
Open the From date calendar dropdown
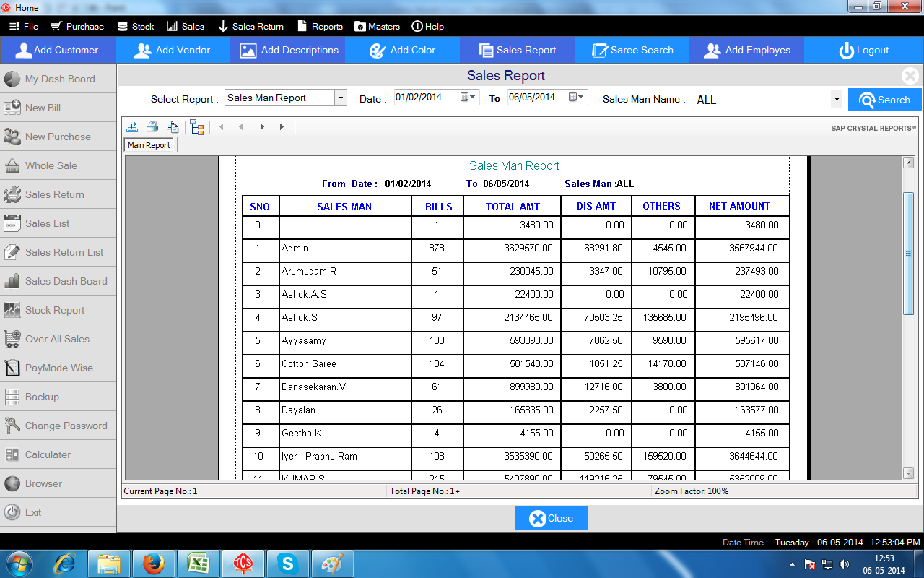pyautogui.click(x=473, y=97)
